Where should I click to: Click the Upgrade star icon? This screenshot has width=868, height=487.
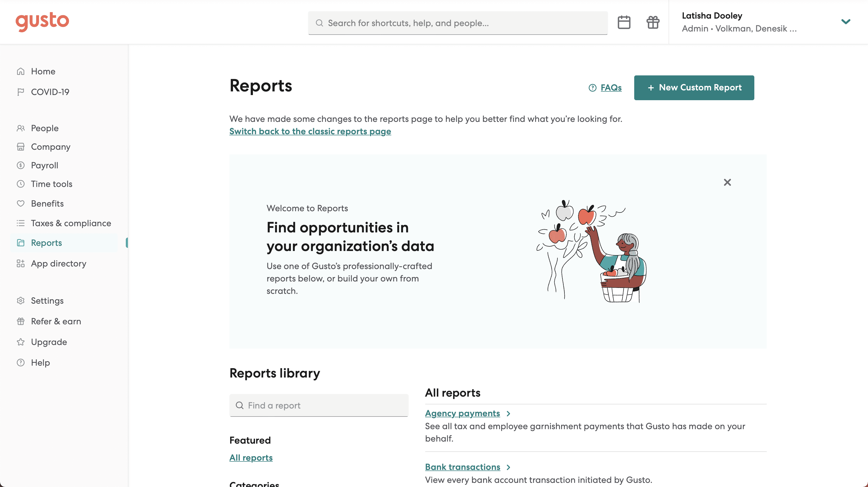[21, 342]
